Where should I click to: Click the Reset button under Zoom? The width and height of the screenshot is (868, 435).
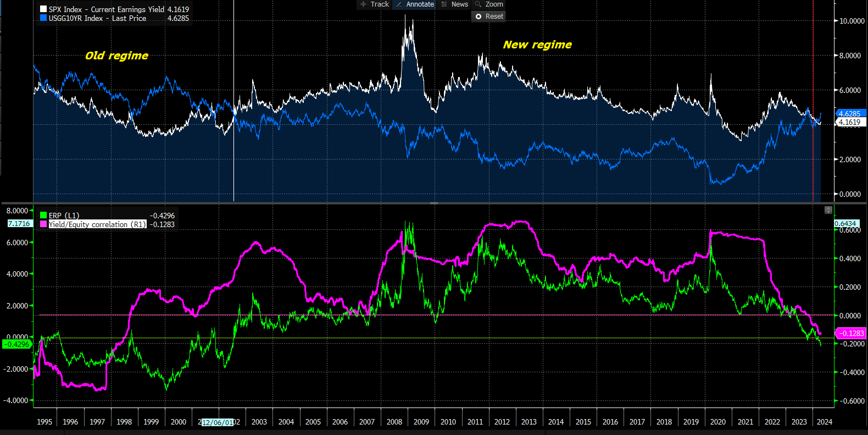pyautogui.click(x=489, y=16)
